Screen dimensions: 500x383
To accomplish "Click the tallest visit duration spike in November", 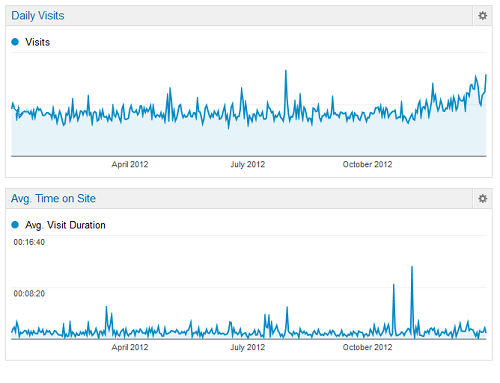I will (x=412, y=267).
